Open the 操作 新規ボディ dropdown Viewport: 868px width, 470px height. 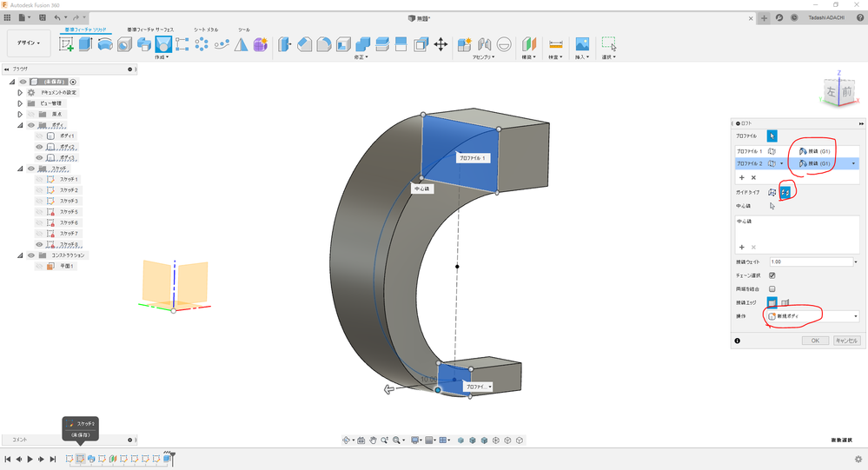[x=812, y=316]
